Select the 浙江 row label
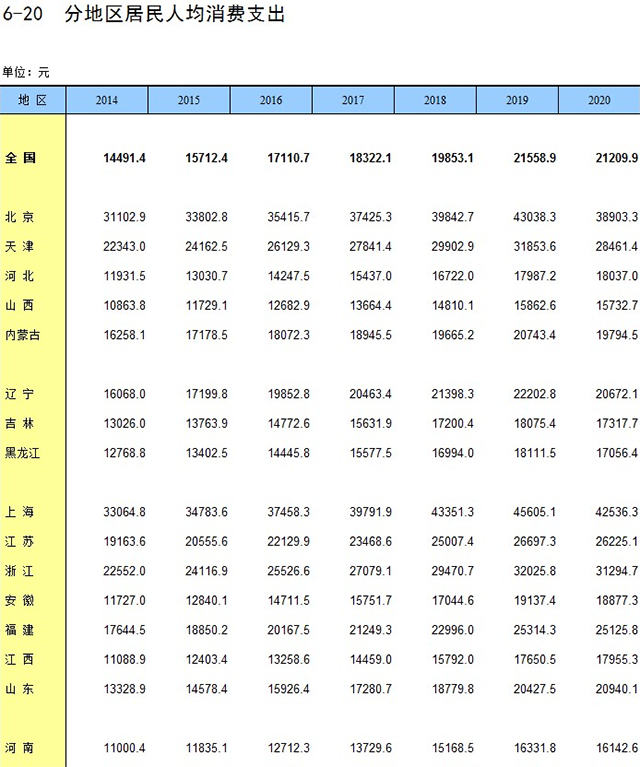The width and height of the screenshot is (640, 767). pos(20,571)
